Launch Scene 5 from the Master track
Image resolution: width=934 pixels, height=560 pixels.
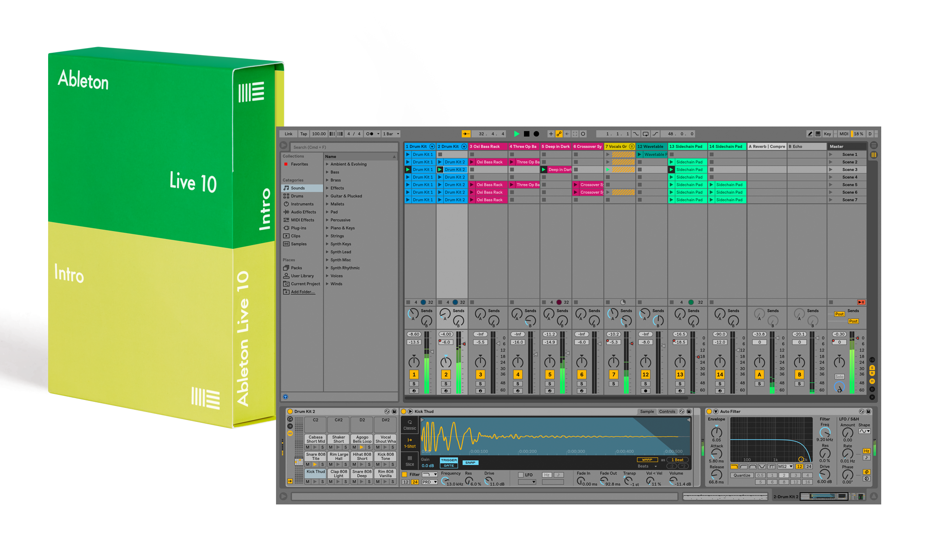[831, 185]
